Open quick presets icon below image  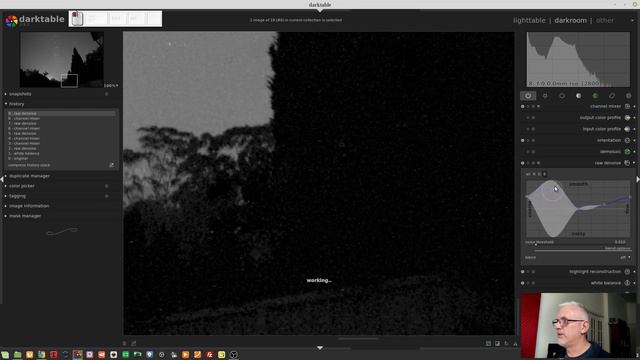pyautogui.click(x=124, y=344)
